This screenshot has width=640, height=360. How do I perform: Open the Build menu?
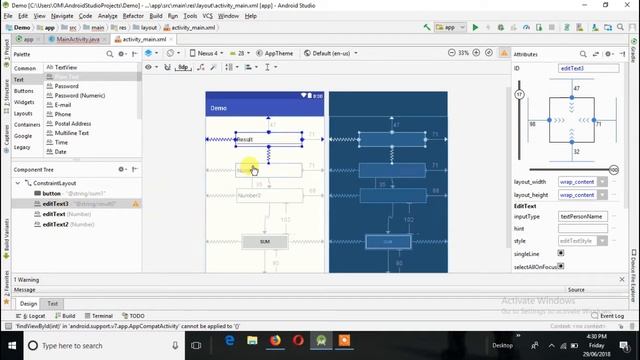(x=156, y=16)
